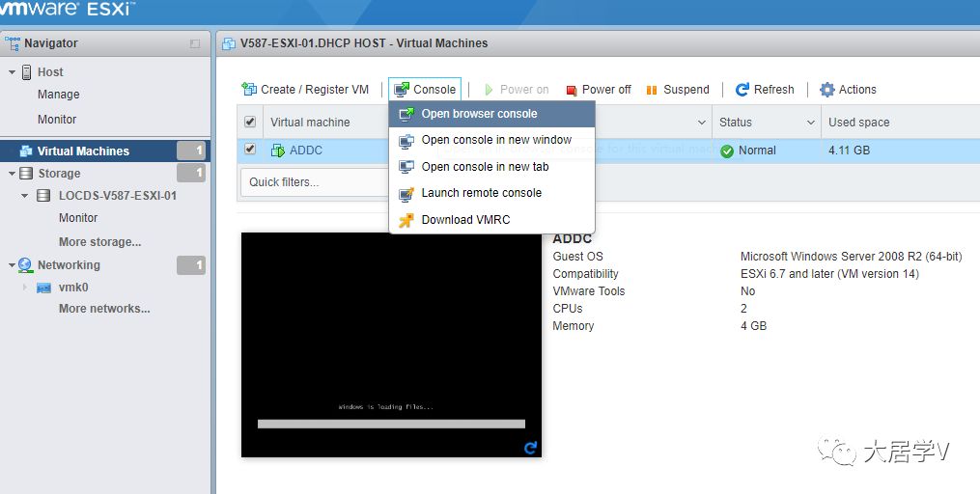Click the 4.11 GB used space cell
This screenshot has height=494, width=980.
pyautogui.click(x=849, y=150)
